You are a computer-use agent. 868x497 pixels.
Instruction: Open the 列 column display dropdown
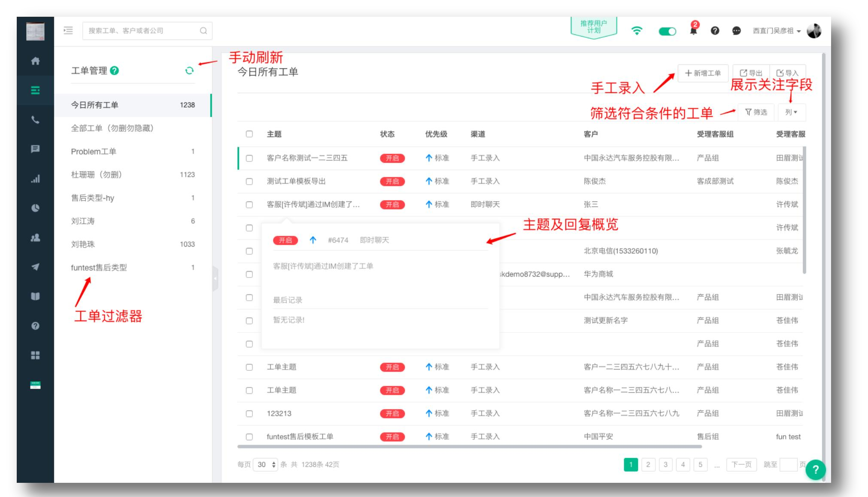coord(792,112)
